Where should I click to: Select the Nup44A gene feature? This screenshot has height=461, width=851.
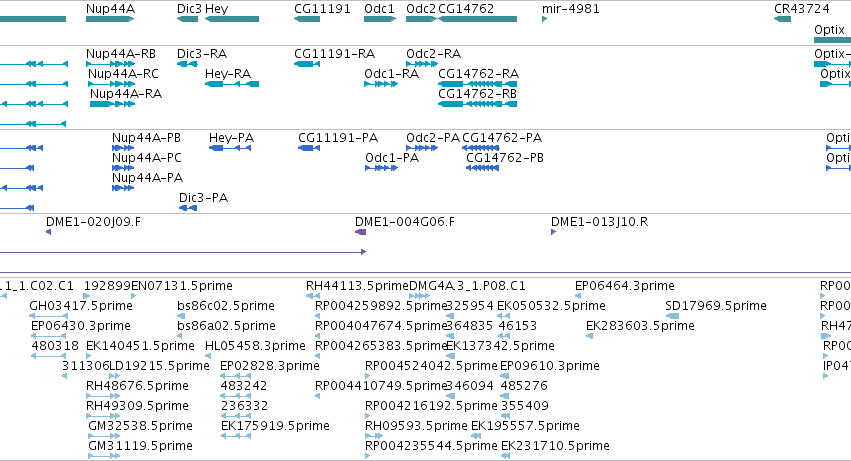(x=110, y=19)
